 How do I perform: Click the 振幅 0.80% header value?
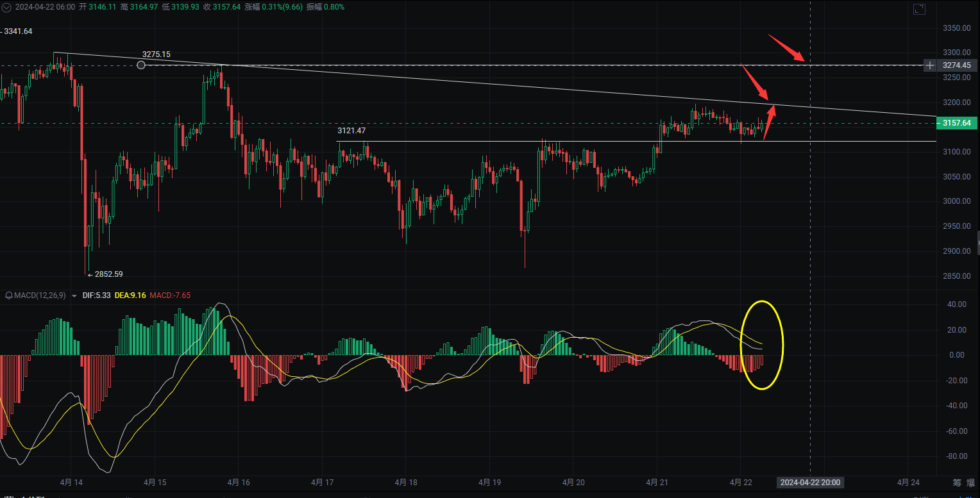pyautogui.click(x=325, y=7)
